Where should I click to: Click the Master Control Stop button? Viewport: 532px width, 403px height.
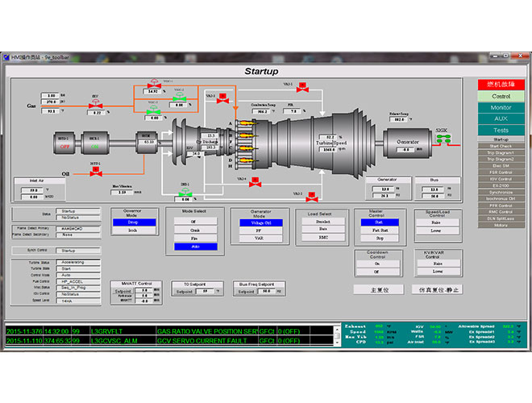[x=380, y=238]
